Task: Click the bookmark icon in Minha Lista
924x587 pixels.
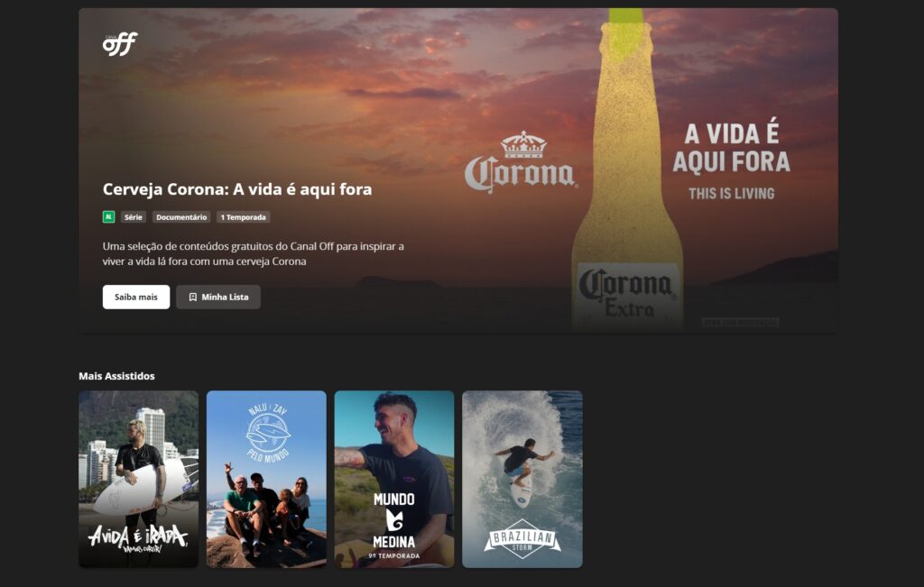Action: point(193,298)
